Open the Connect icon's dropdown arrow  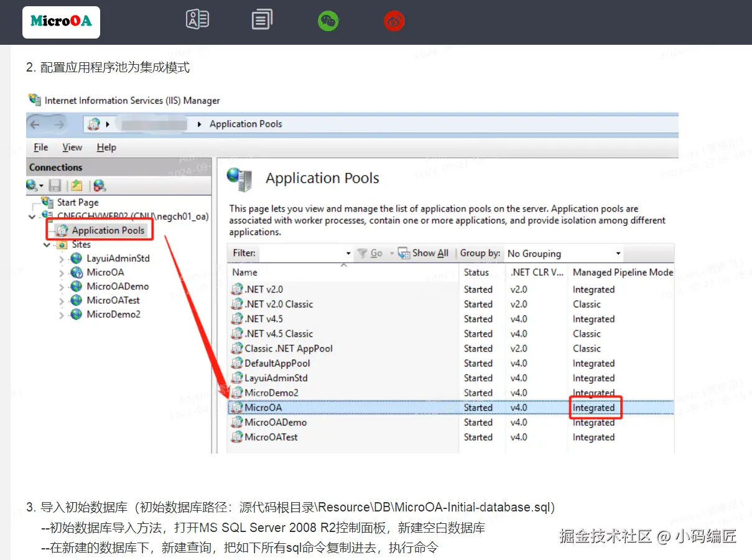click(x=42, y=185)
